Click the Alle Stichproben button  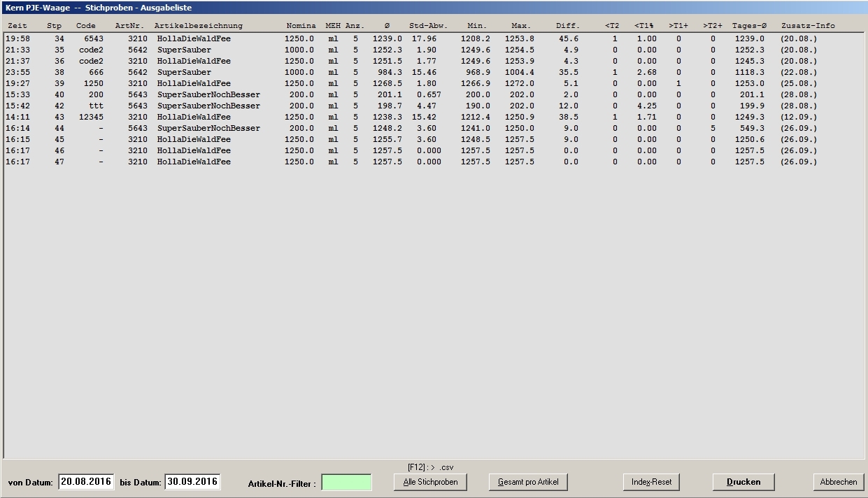[x=430, y=482]
